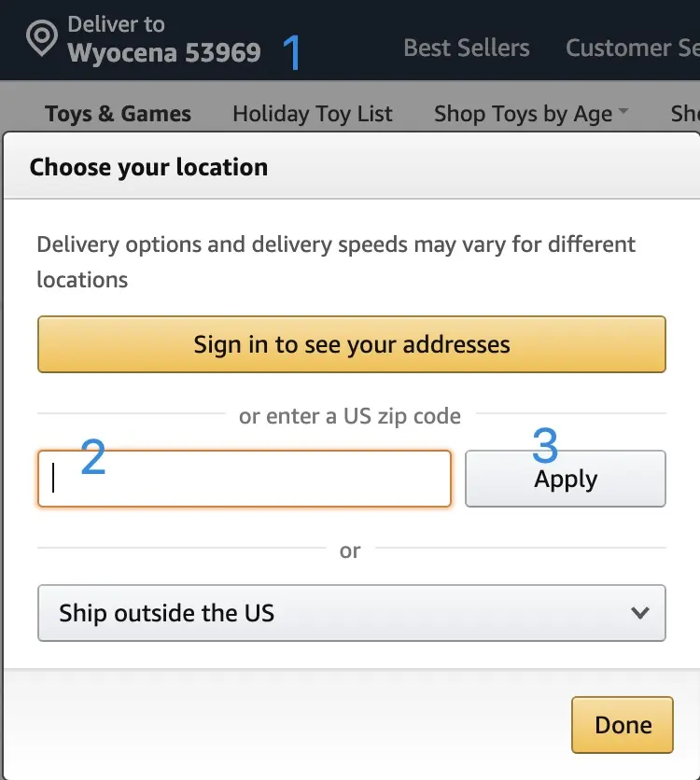
Task: Open the Best Sellers page
Action: (x=466, y=49)
